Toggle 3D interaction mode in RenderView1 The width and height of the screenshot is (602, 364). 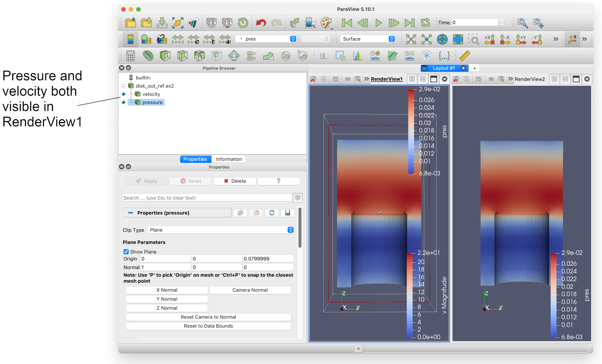coord(347,79)
